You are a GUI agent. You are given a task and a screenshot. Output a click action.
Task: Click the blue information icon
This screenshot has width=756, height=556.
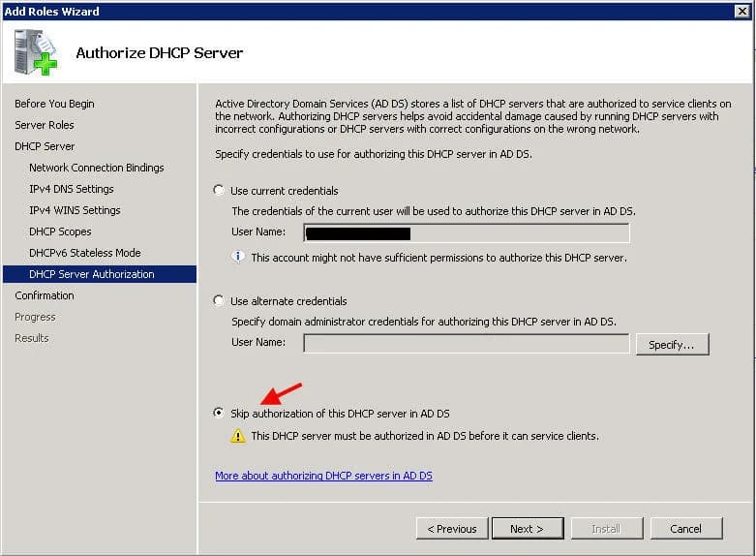(238, 257)
